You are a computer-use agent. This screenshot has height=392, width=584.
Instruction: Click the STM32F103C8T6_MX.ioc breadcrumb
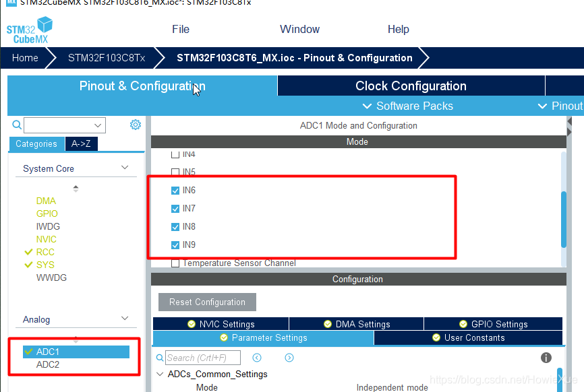[x=295, y=58]
